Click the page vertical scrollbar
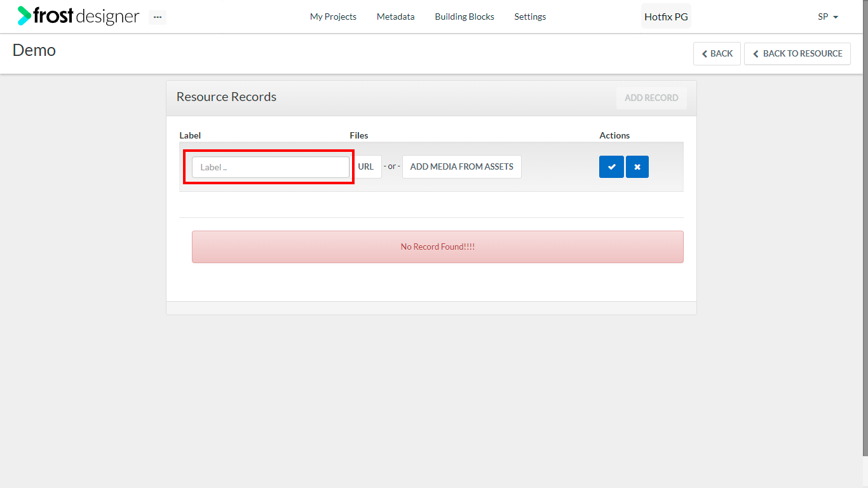The width and height of the screenshot is (868, 488). (x=865, y=228)
